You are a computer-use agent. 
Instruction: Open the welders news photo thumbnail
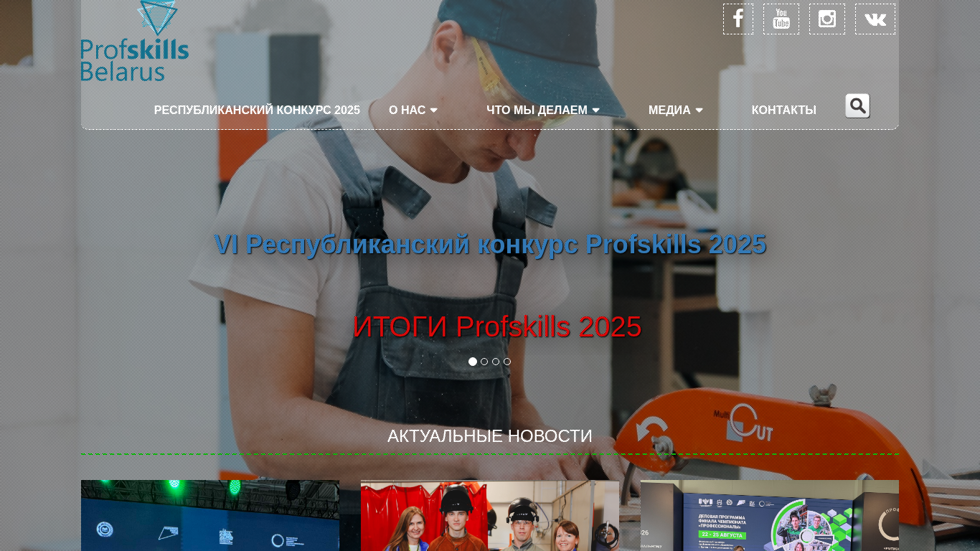[x=490, y=516]
